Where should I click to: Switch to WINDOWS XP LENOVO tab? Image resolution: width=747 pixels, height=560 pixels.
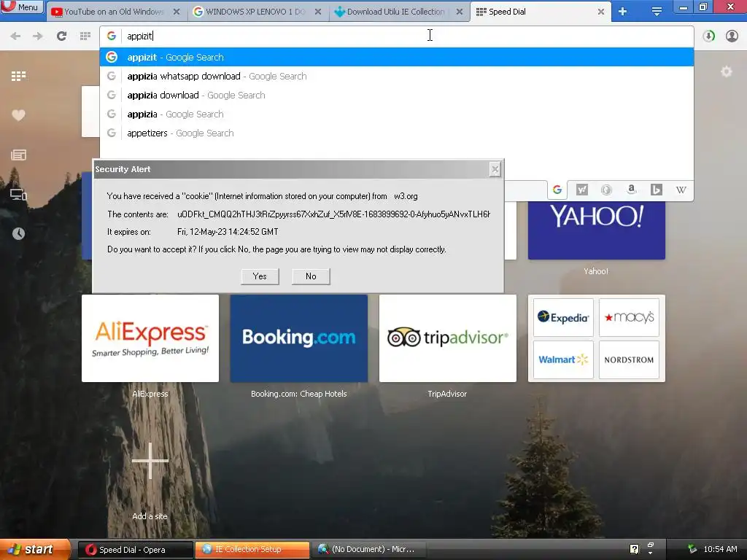[x=256, y=12]
